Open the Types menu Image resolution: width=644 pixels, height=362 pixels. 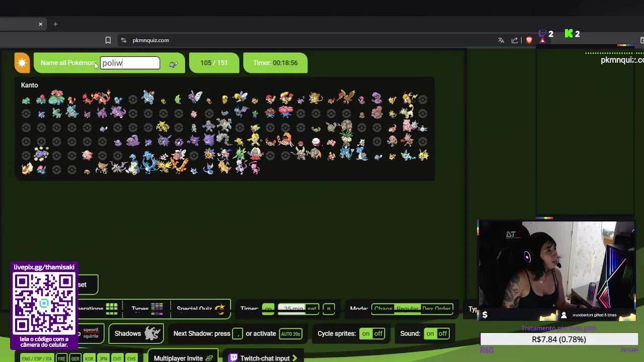(x=147, y=309)
